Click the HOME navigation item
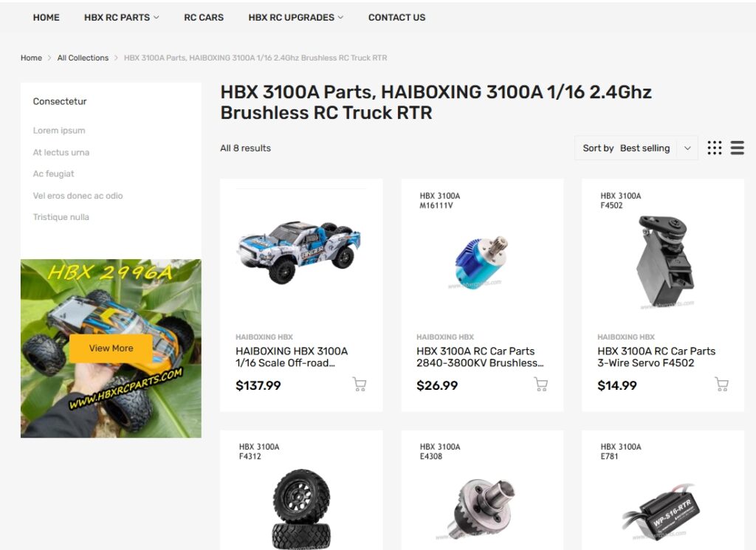The width and height of the screenshot is (756, 550). (47, 18)
